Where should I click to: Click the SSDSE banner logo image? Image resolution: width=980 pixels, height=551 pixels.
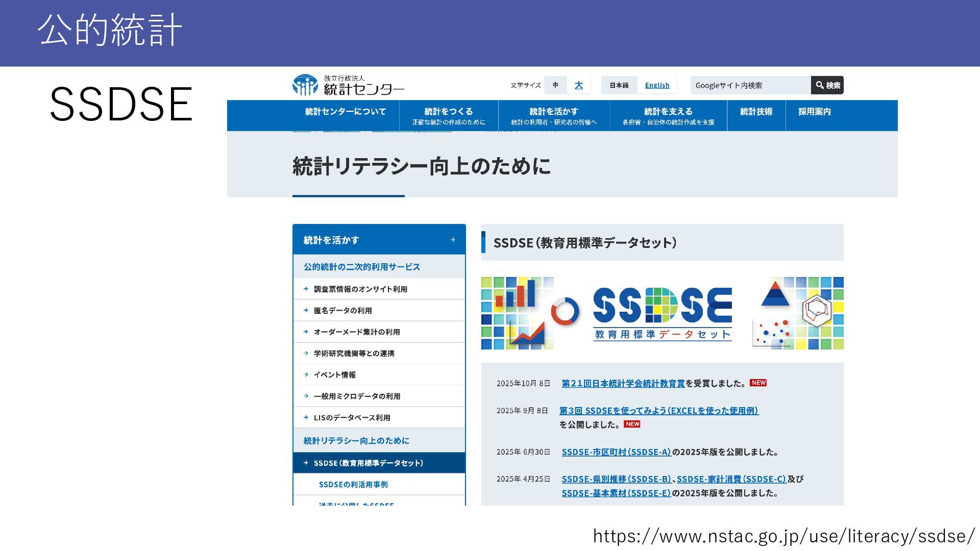[662, 313]
